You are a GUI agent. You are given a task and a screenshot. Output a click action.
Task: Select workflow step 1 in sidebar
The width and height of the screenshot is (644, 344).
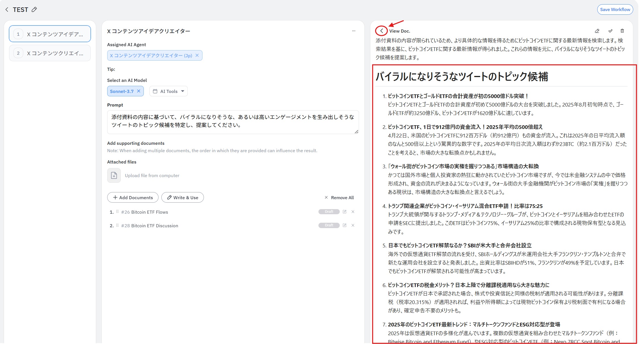click(50, 34)
